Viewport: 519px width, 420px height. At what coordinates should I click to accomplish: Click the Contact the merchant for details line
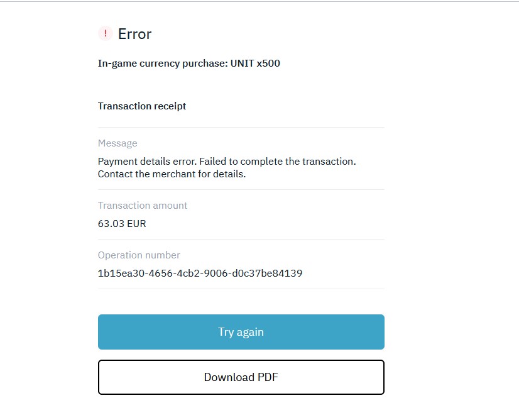tap(172, 174)
